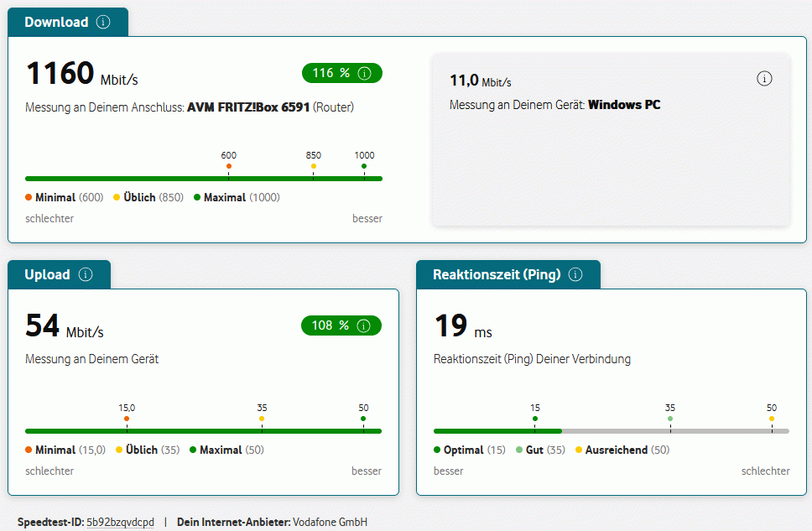Click the 11,0 Mbit/s device value
The height and width of the screenshot is (531, 812).
pos(480,81)
